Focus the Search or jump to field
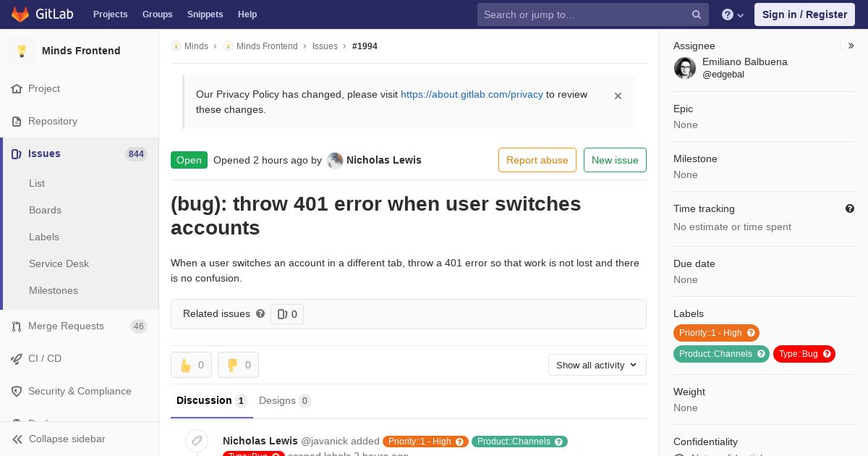This screenshot has height=456, width=868. click(592, 14)
